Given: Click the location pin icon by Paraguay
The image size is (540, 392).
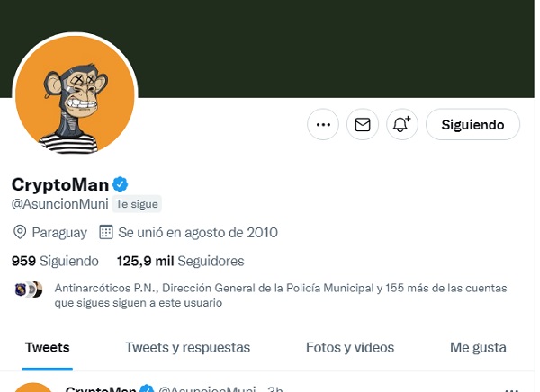Looking at the screenshot, I should pos(20,232).
